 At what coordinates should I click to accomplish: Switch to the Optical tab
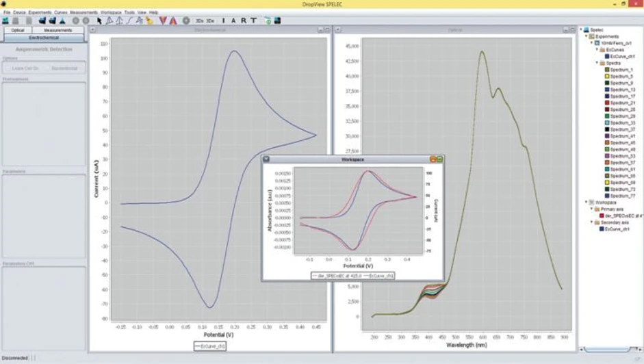click(18, 30)
